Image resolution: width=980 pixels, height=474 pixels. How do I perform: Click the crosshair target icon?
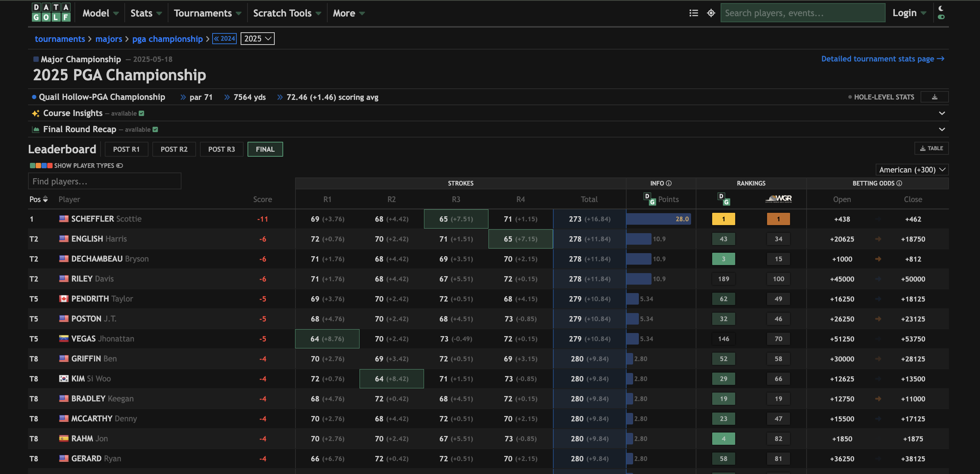711,13
